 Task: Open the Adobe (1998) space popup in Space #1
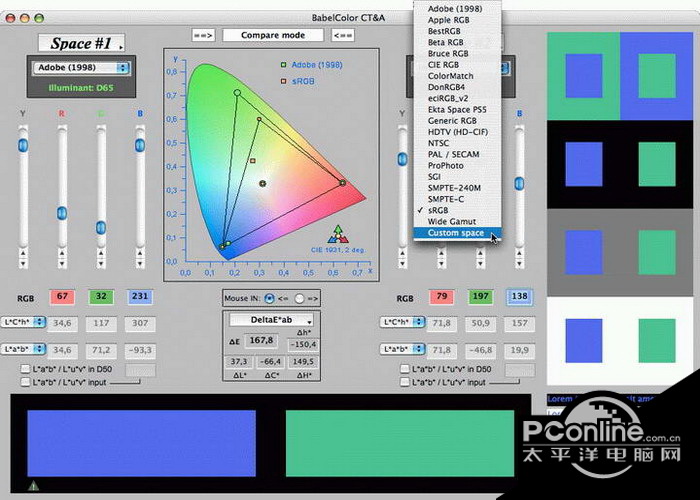81,68
